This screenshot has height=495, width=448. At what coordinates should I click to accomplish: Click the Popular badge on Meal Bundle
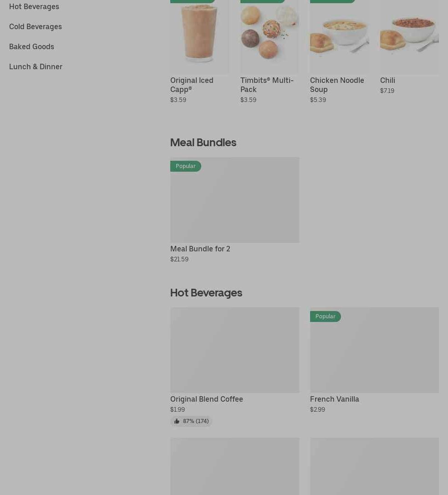coord(186,166)
